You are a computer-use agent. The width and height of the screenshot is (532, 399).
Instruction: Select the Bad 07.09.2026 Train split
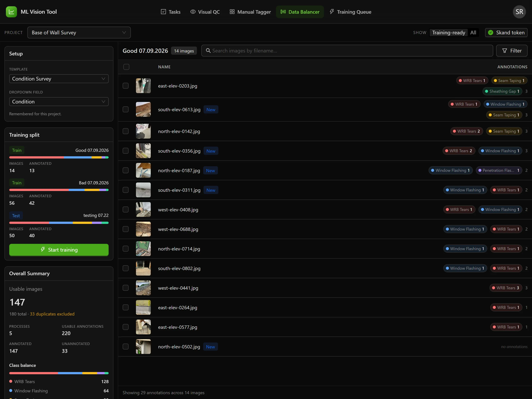(x=59, y=192)
